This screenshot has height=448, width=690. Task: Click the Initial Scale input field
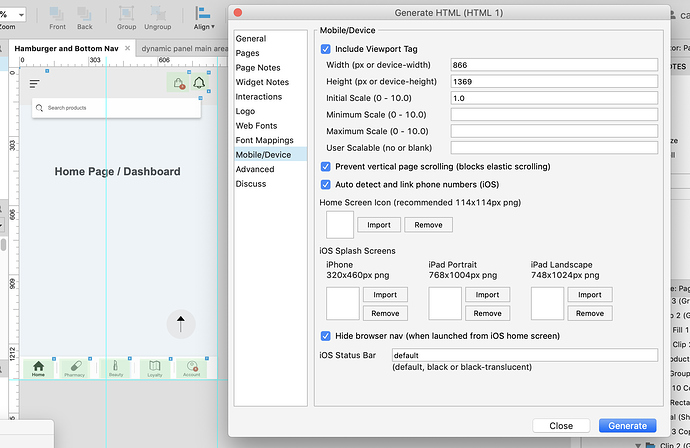point(554,98)
